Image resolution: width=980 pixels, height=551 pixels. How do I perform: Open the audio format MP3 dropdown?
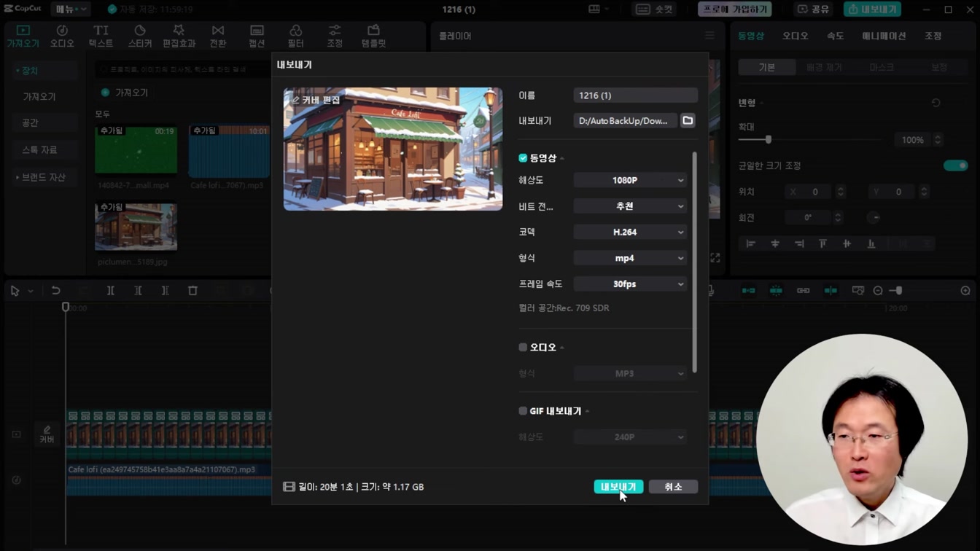click(630, 373)
